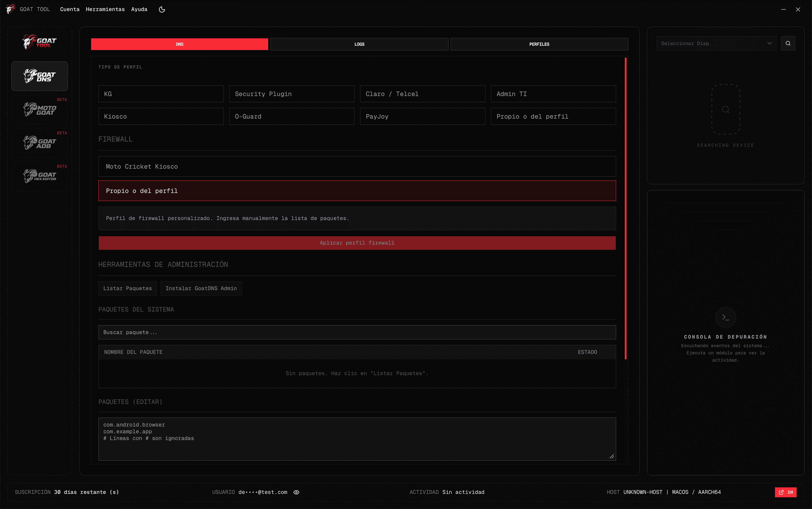Click inside the Paquetes (Editar) text area

point(357,439)
